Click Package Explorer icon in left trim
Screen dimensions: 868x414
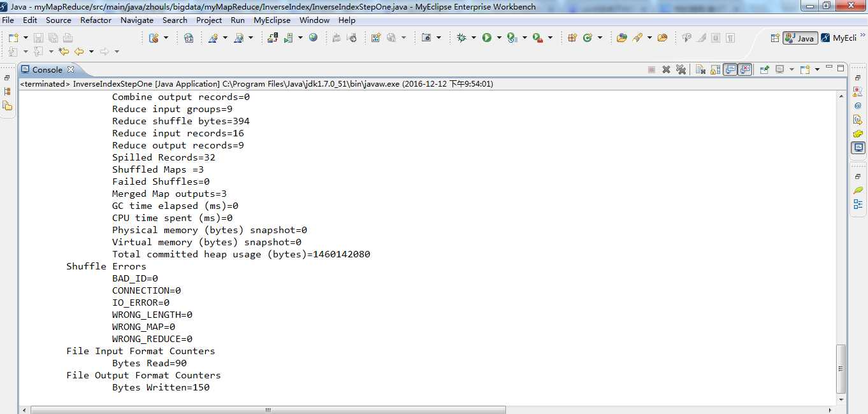coord(8,106)
